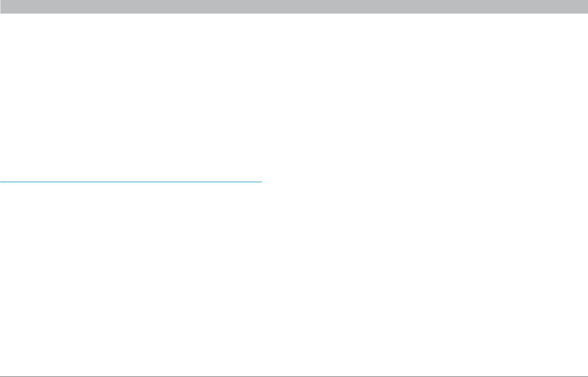Viewport: 588px width, 377px height.
Task: Click the blank white area above blue line
Action: [131, 97]
